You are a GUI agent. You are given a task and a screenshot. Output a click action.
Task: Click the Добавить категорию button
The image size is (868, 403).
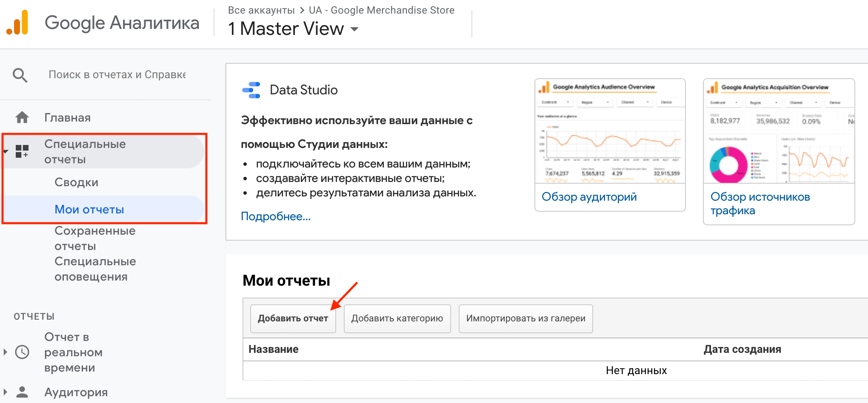(397, 318)
